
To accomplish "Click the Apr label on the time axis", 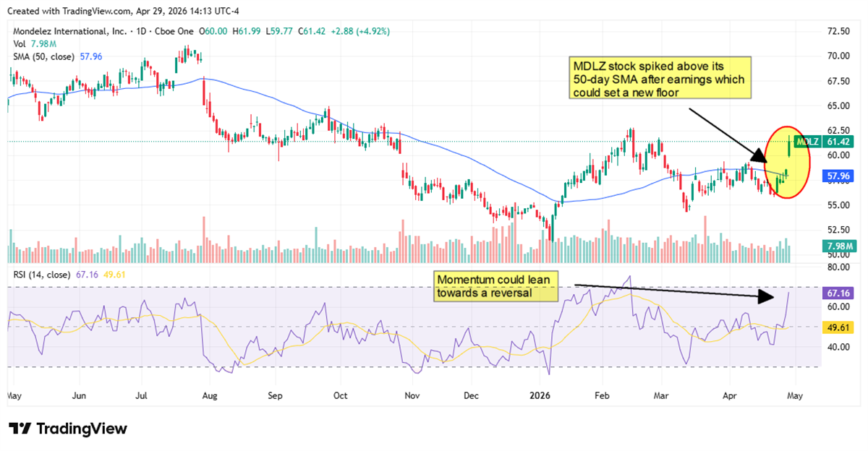I will coord(731,396).
